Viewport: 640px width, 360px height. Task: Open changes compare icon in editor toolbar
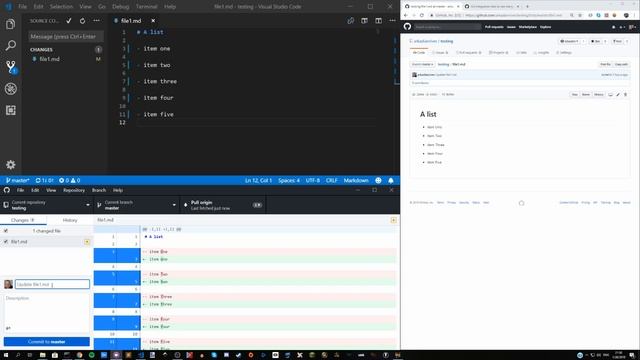[x=351, y=20]
